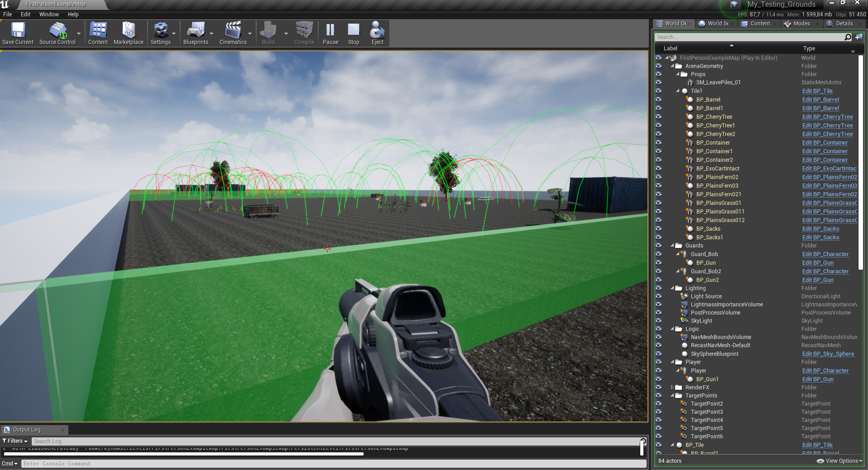Click the Build toolbar icon
This screenshot has width=868, height=470.
(268, 30)
